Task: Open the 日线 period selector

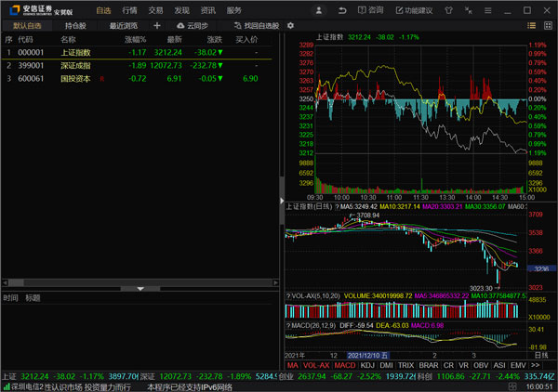Action: (541, 355)
